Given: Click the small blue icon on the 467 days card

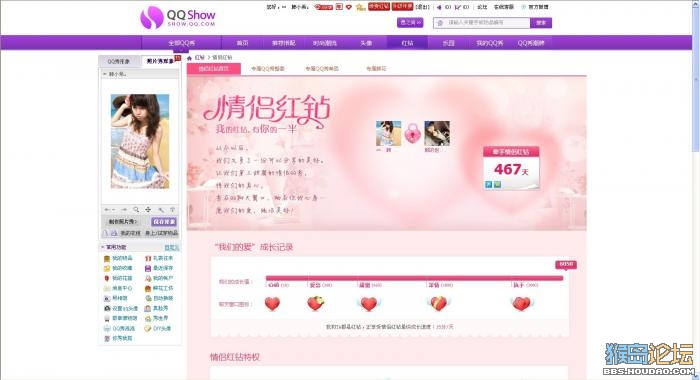Looking at the screenshot, I should click(x=488, y=184).
